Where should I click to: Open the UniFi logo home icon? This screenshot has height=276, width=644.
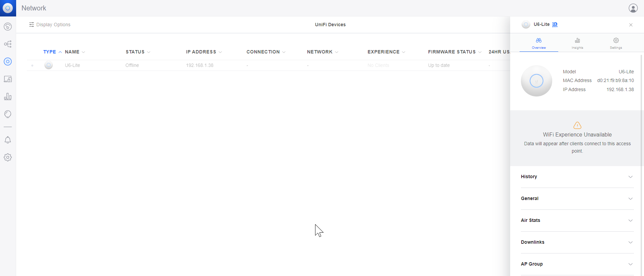(8, 8)
